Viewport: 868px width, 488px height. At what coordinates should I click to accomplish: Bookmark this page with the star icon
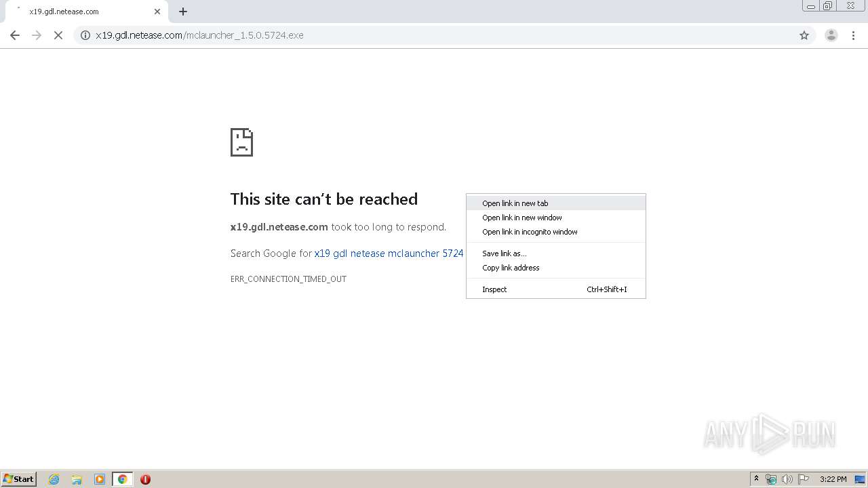point(804,35)
